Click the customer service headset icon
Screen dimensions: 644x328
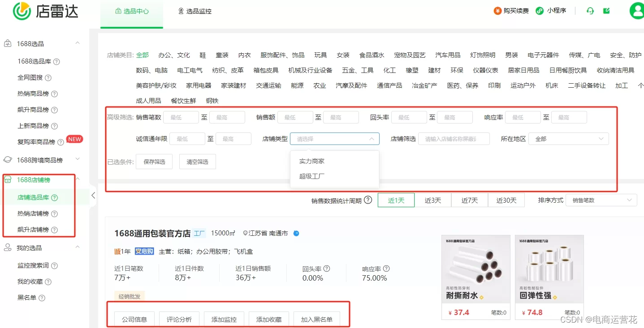click(590, 11)
